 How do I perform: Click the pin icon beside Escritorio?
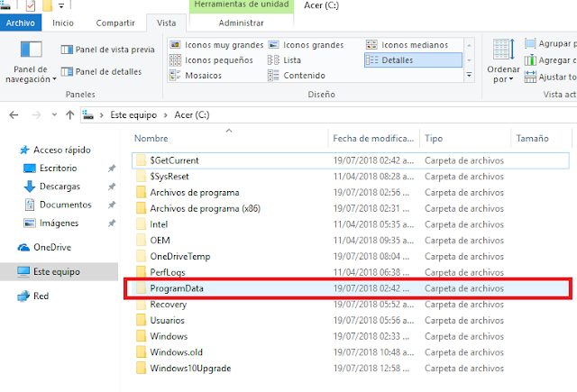[x=112, y=169]
